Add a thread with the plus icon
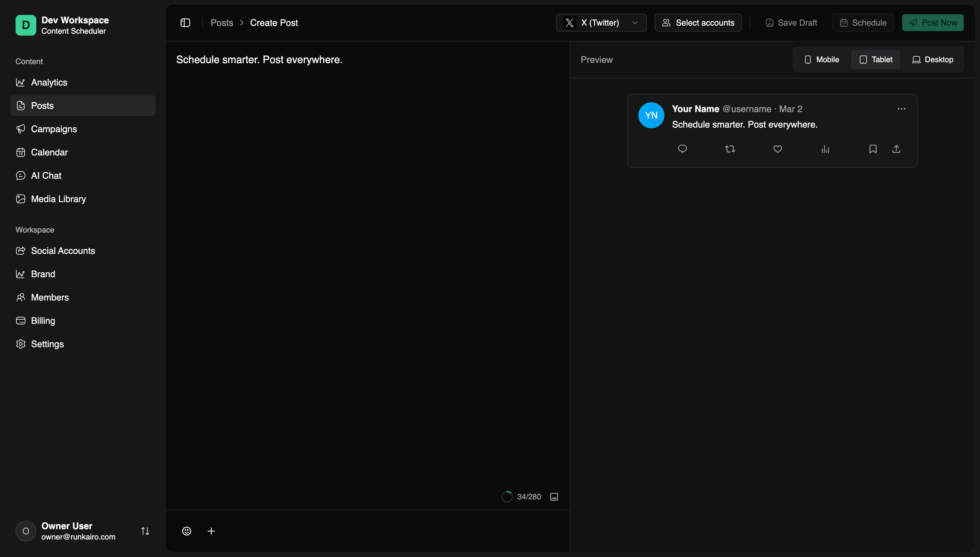Viewport: 980px width, 557px height. tap(211, 531)
